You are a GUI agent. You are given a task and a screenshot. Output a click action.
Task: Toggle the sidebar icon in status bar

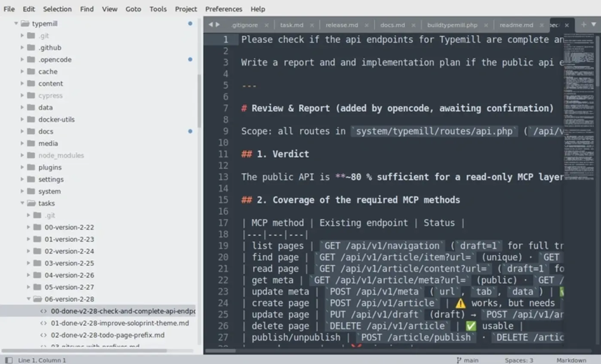pos(9,360)
